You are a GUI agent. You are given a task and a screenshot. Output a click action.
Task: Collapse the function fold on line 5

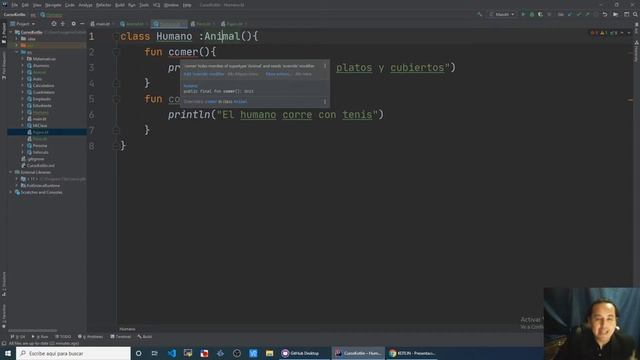pos(116,99)
